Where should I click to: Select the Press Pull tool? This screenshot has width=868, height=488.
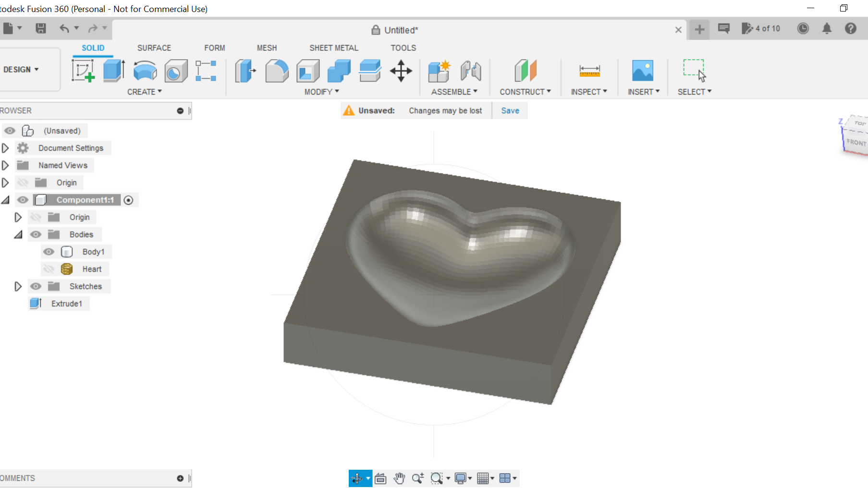click(x=245, y=71)
